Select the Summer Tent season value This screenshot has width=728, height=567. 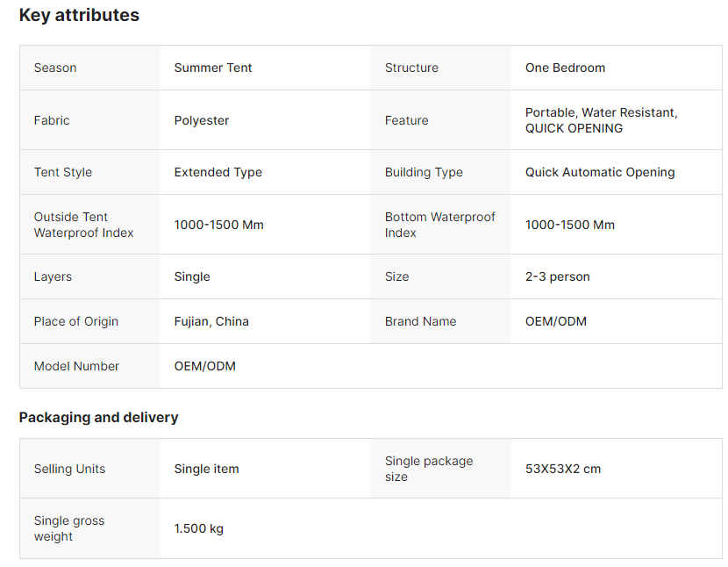213,68
